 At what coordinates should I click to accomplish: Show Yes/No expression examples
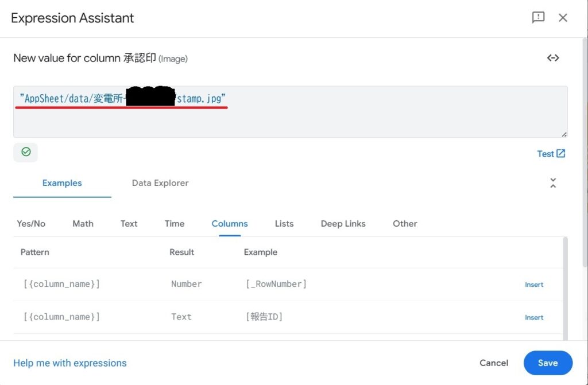coord(31,224)
